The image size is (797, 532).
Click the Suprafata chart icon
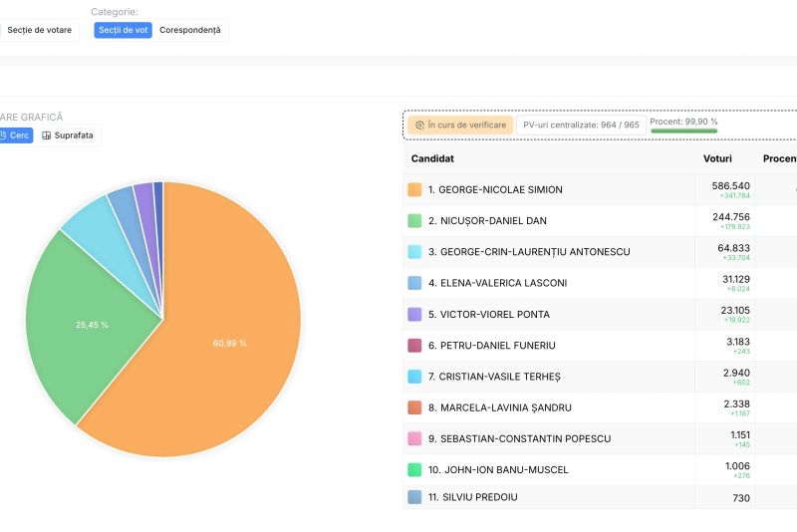click(47, 135)
